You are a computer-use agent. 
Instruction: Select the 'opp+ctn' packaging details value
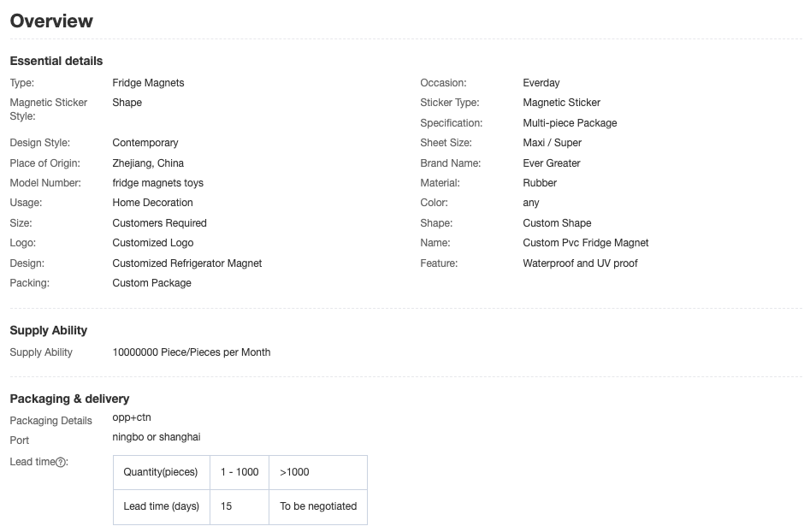point(132,417)
